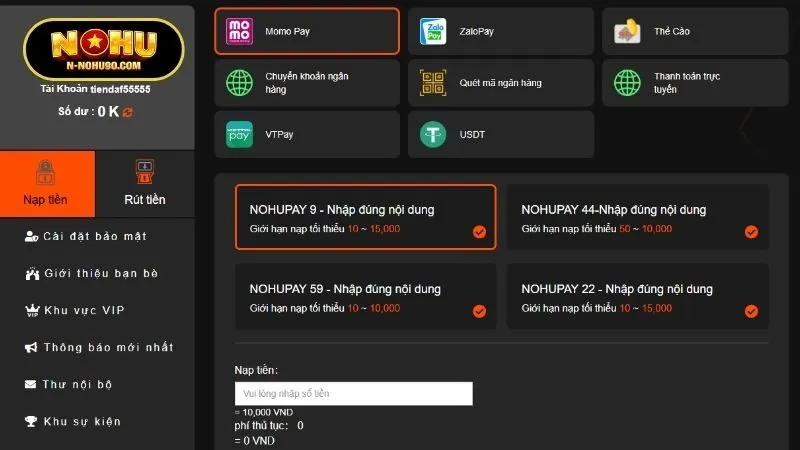
Task: Click the megaphone icon beside Thông báo mới nhất
Action: (x=31, y=347)
